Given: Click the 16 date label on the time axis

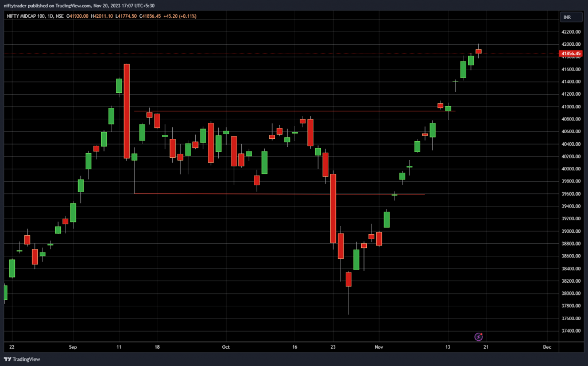Looking at the screenshot, I should [295, 347].
